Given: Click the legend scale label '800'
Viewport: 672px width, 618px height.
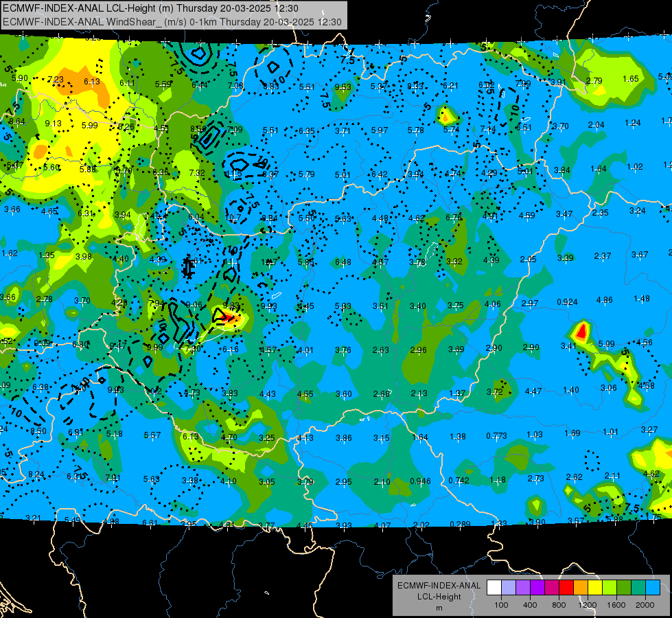Looking at the screenshot, I should coord(559,605).
